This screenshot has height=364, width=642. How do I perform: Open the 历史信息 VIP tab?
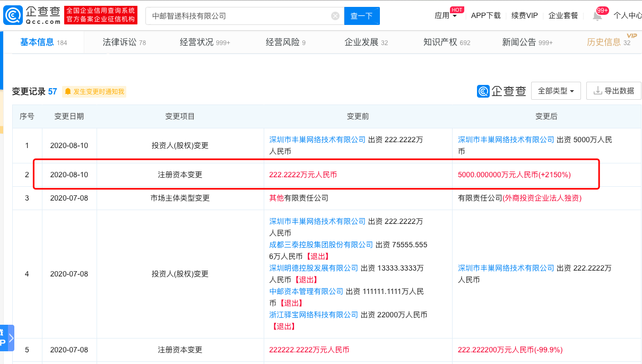[609, 42]
